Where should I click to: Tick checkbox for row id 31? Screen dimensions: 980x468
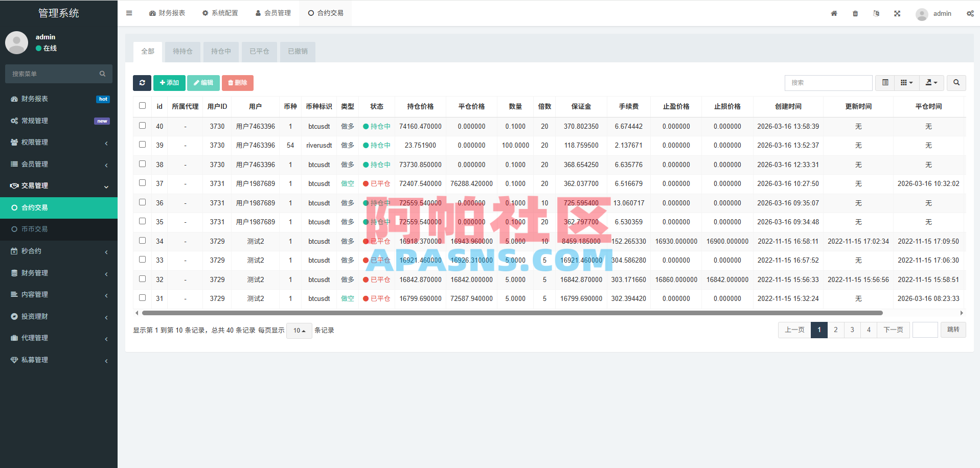142,298
